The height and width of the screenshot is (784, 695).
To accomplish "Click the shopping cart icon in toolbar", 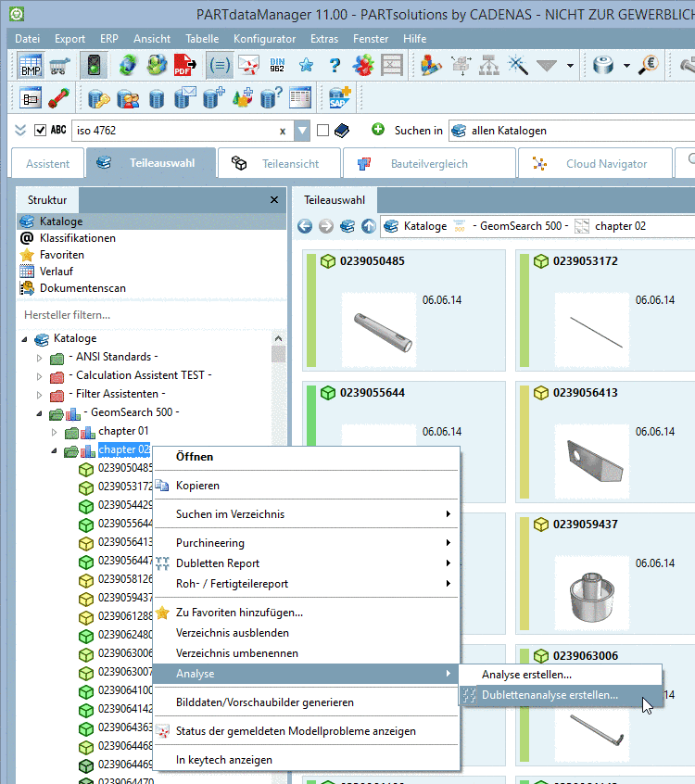I will pyautogui.click(x=60, y=66).
